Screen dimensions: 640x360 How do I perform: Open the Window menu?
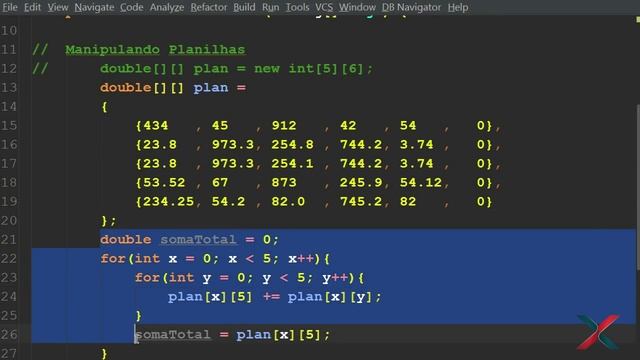click(357, 7)
